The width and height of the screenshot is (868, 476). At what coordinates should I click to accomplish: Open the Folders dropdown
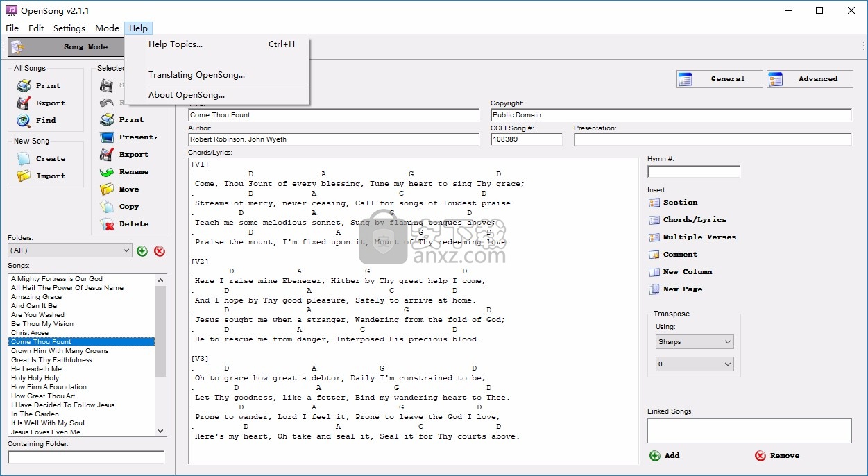point(70,250)
